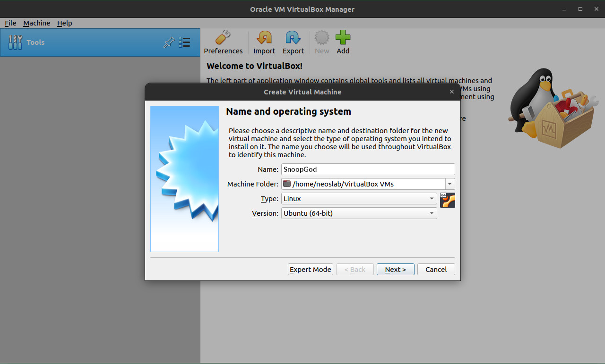Click the Export appliance icon
Viewport: 605px width, 364px height.
coord(293,42)
